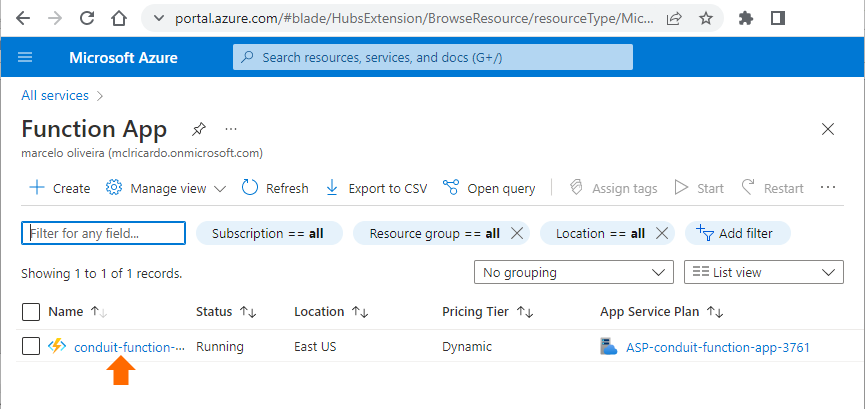The image size is (865, 409).
Task: Click the browser forward arrow
Action: click(55, 18)
